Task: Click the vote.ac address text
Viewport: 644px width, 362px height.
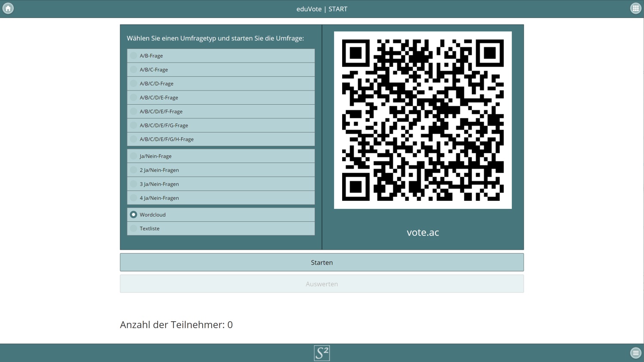Action: [423, 232]
